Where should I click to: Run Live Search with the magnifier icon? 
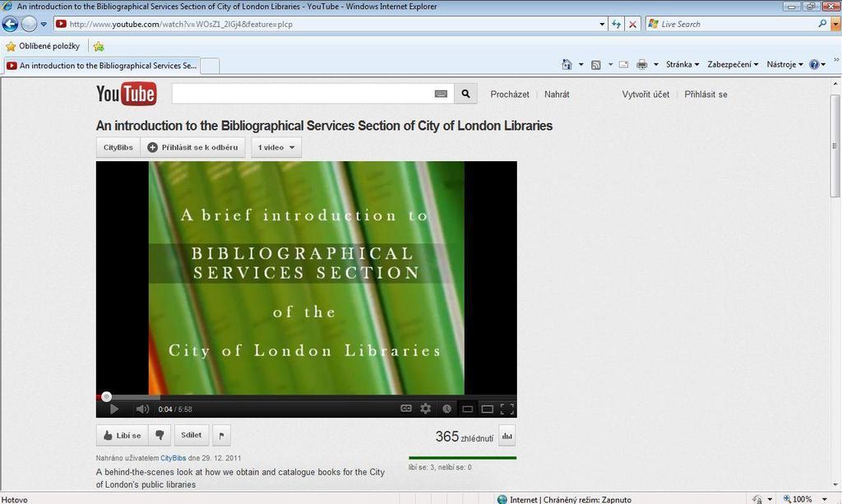pos(822,24)
